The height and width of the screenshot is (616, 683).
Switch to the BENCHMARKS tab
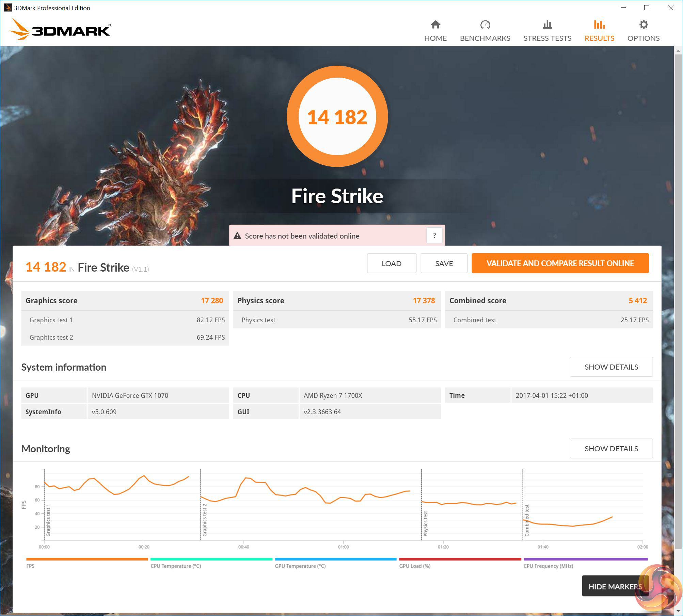[x=485, y=38]
